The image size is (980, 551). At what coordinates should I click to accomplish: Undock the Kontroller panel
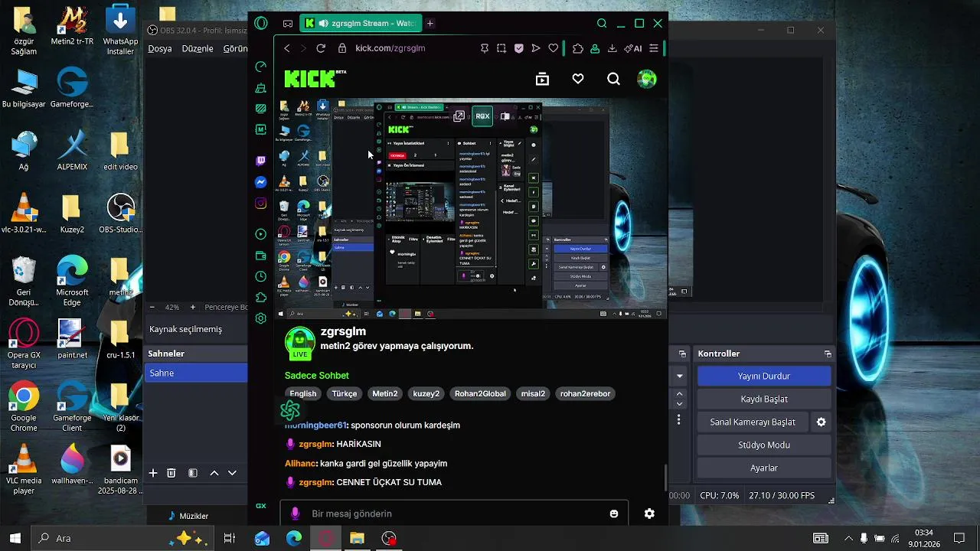[x=828, y=354]
